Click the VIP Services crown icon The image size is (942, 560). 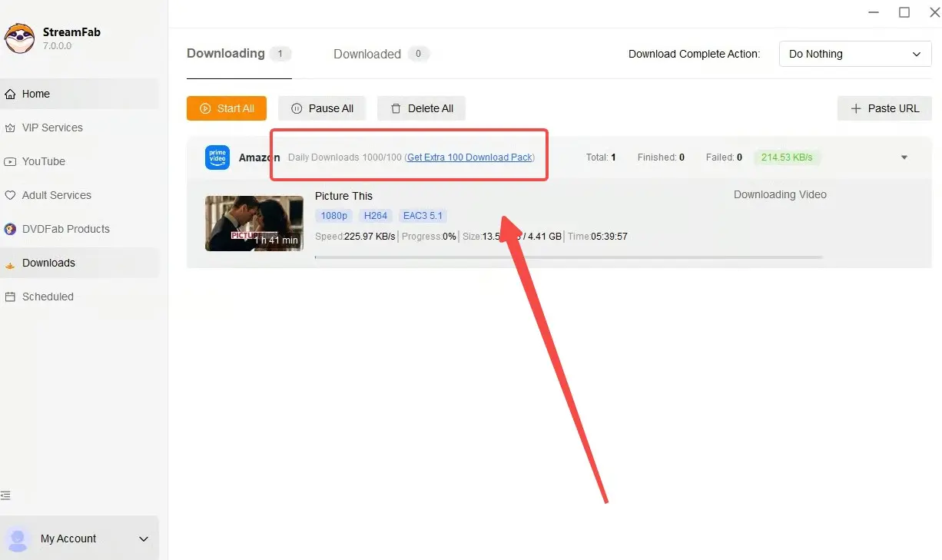[10, 128]
